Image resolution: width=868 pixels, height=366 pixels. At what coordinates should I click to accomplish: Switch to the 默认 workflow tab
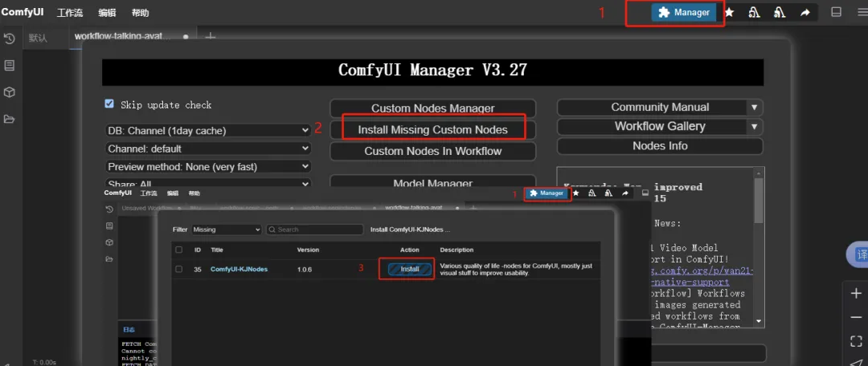pos(38,39)
